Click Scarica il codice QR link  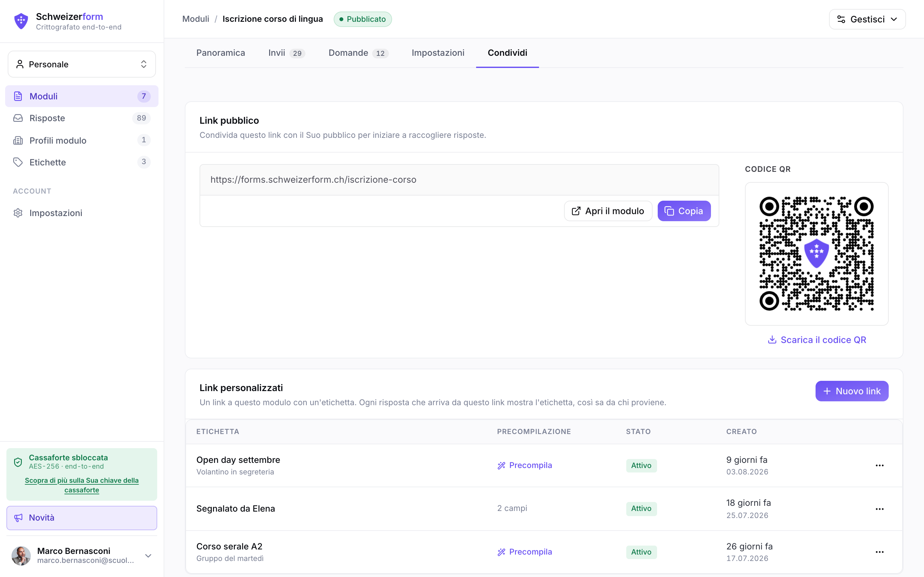click(817, 340)
